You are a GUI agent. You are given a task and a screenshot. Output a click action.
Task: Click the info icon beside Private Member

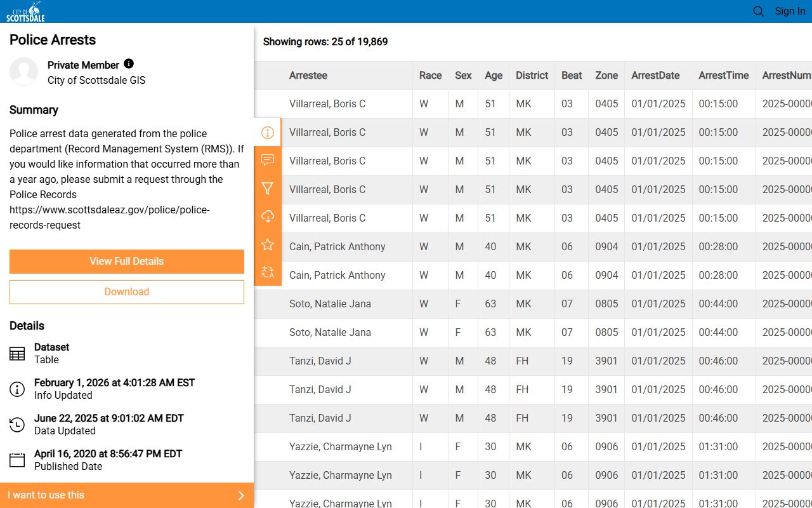[129, 63]
